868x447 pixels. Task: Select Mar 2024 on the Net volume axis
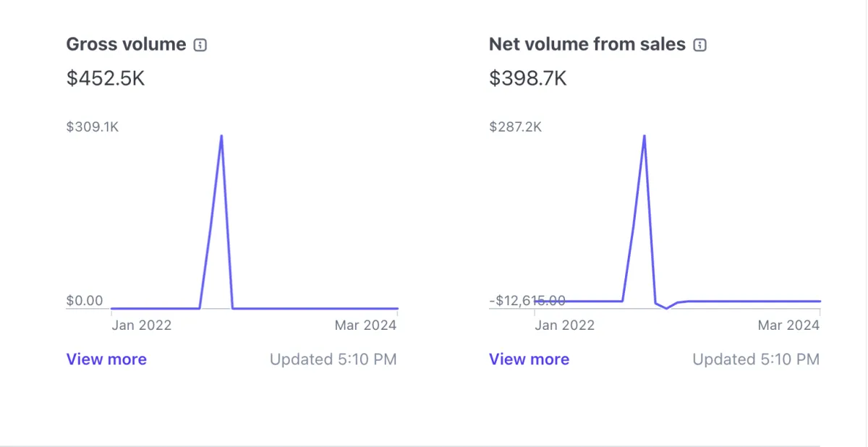tap(788, 325)
